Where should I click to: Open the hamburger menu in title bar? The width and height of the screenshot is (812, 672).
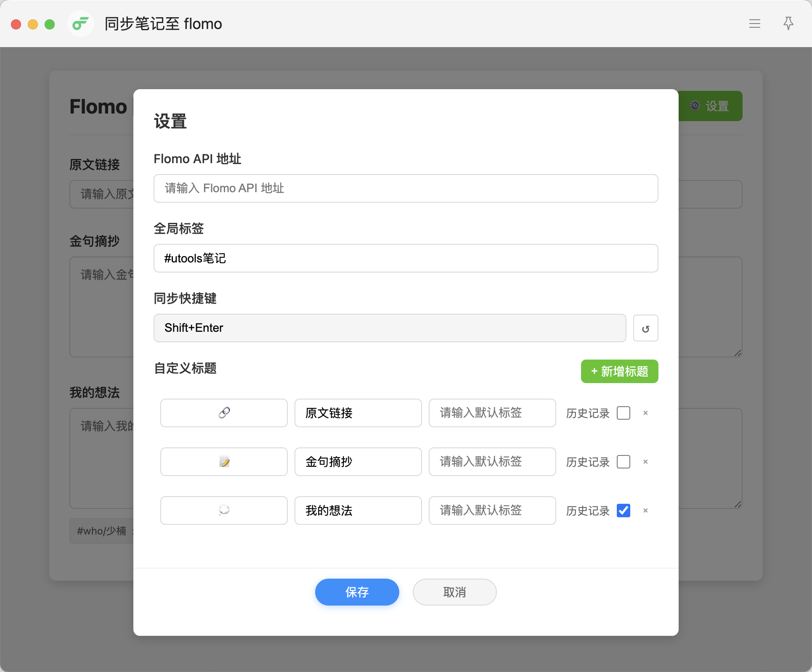coord(754,24)
